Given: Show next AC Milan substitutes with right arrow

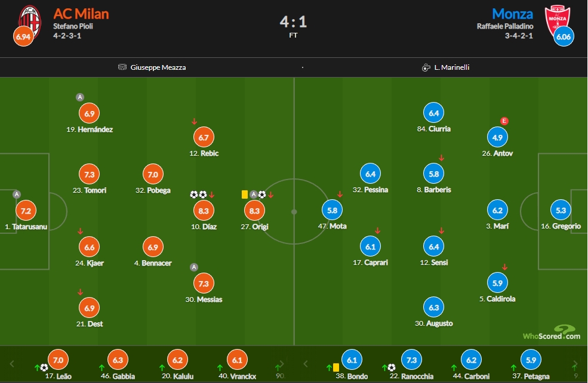Looking at the screenshot, I should tap(282, 364).
